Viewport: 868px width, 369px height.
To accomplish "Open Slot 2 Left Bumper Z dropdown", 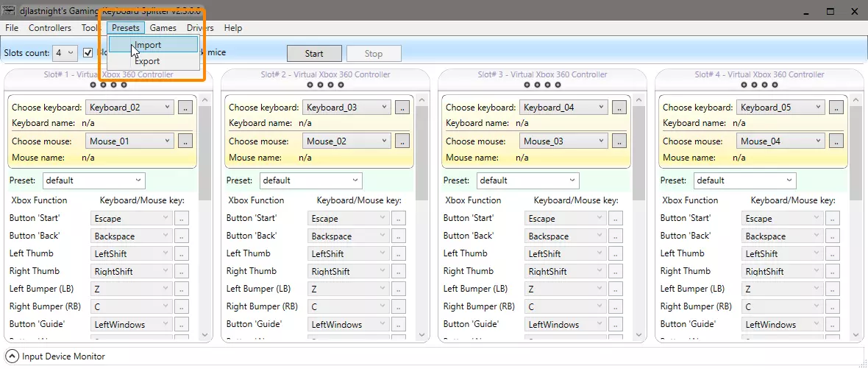I will click(x=348, y=289).
